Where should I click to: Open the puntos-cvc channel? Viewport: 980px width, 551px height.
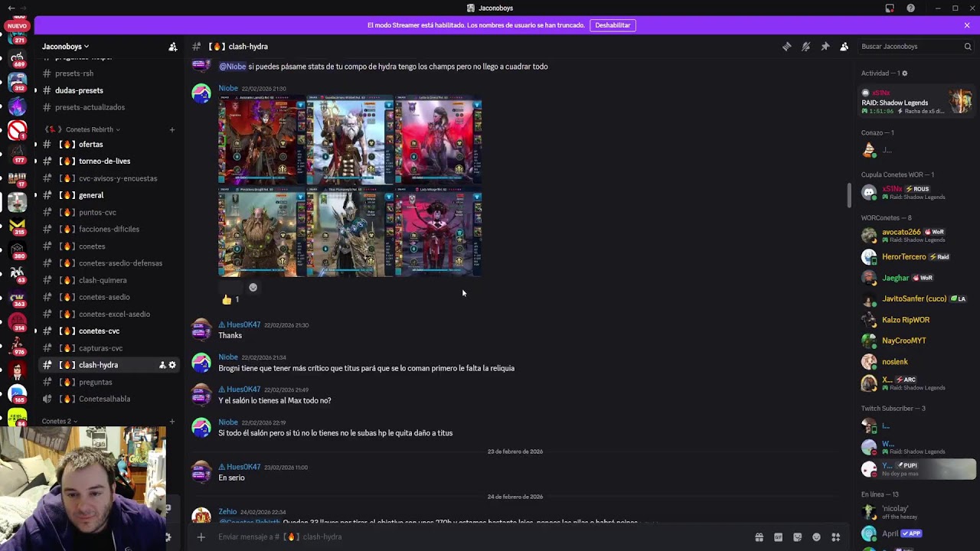coord(107,212)
